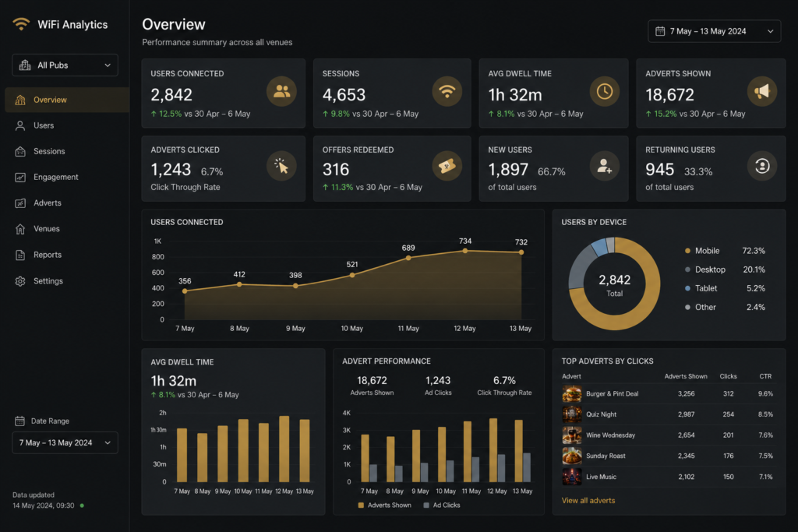Open the Overview page in sidebar
This screenshot has width=798, height=532.
tap(67, 100)
